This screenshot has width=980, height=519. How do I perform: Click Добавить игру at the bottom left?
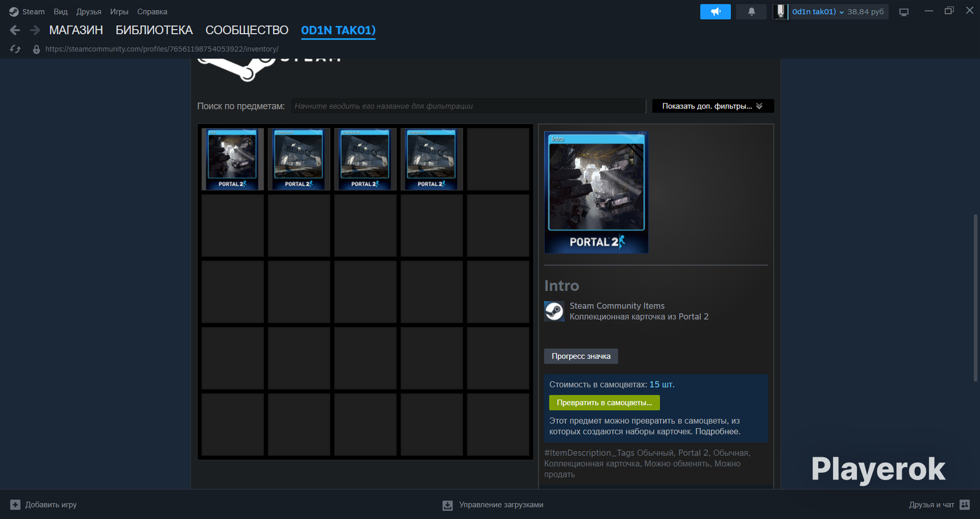[44, 504]
